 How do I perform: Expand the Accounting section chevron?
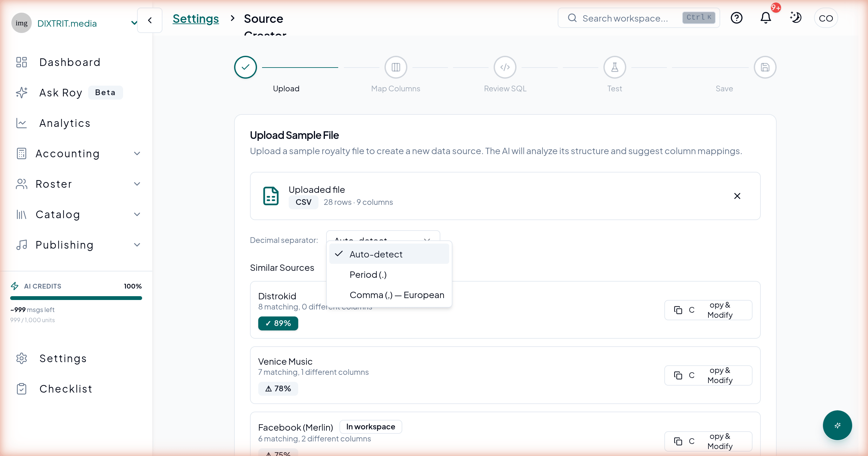pyautogui.click(x=137, y=153)
